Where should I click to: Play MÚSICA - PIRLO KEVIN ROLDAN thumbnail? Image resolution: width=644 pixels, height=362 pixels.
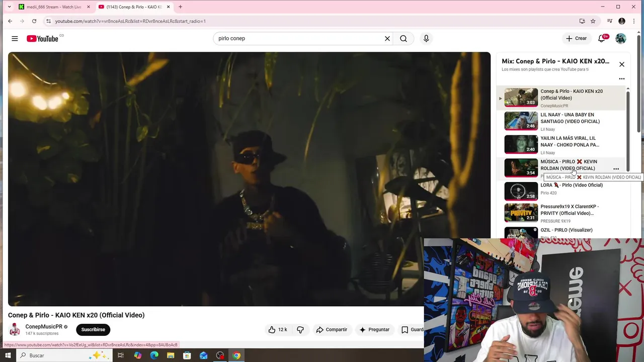click(521, 168)
